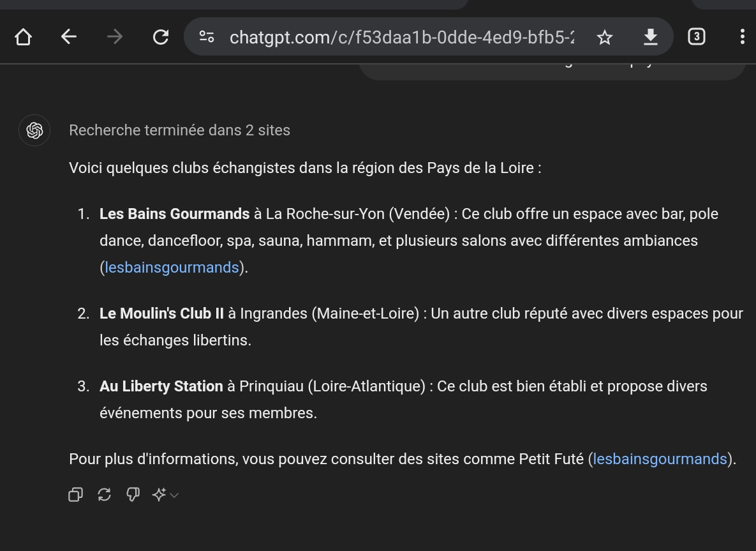Click the forward navigation arrow

click(115, 37)
